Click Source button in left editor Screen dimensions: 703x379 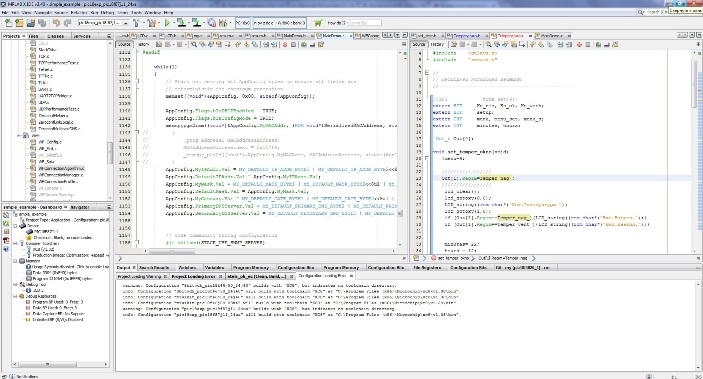(124, 44)
